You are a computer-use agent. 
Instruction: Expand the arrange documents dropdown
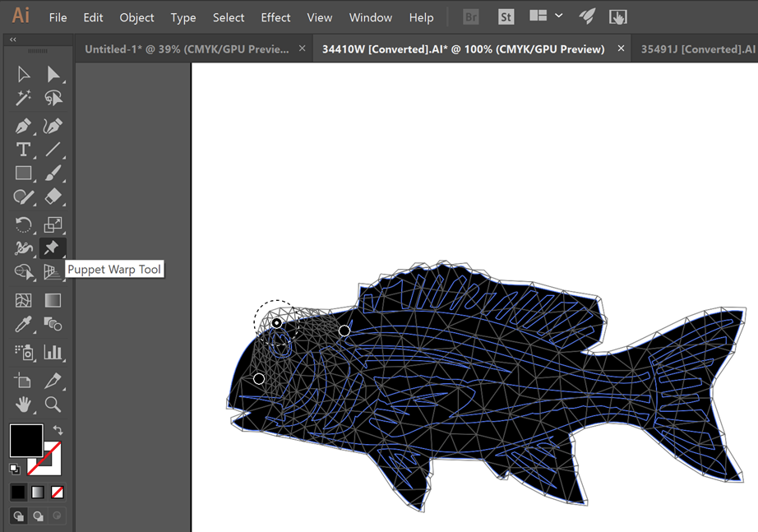click(558, 16)
